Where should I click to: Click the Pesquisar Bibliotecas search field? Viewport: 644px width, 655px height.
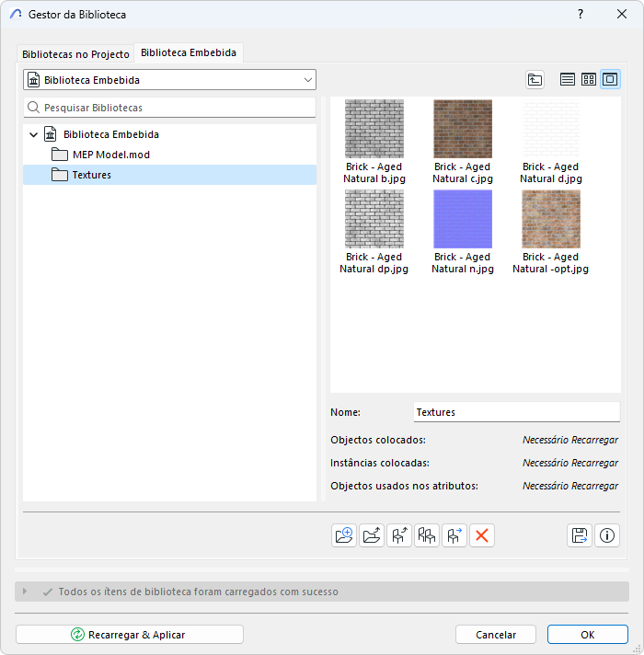pos(169,108)
